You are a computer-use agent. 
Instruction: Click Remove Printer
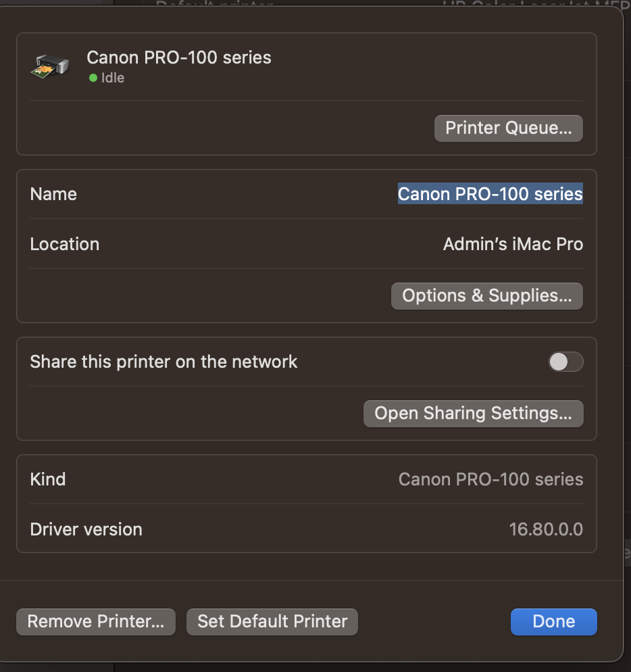pyautogui.click(x=95, y=621)
